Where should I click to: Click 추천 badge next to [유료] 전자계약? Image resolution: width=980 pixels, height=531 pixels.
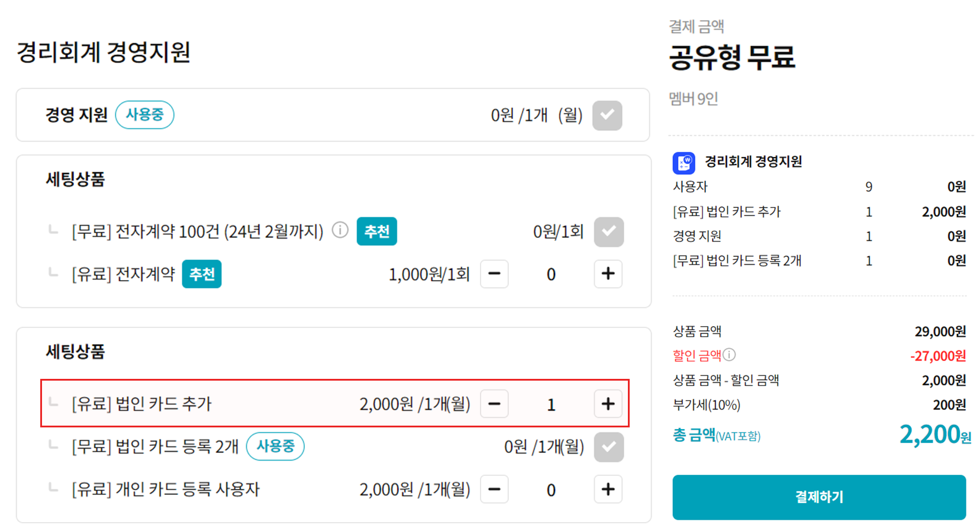pyautogui.click(x=202, y=274)
